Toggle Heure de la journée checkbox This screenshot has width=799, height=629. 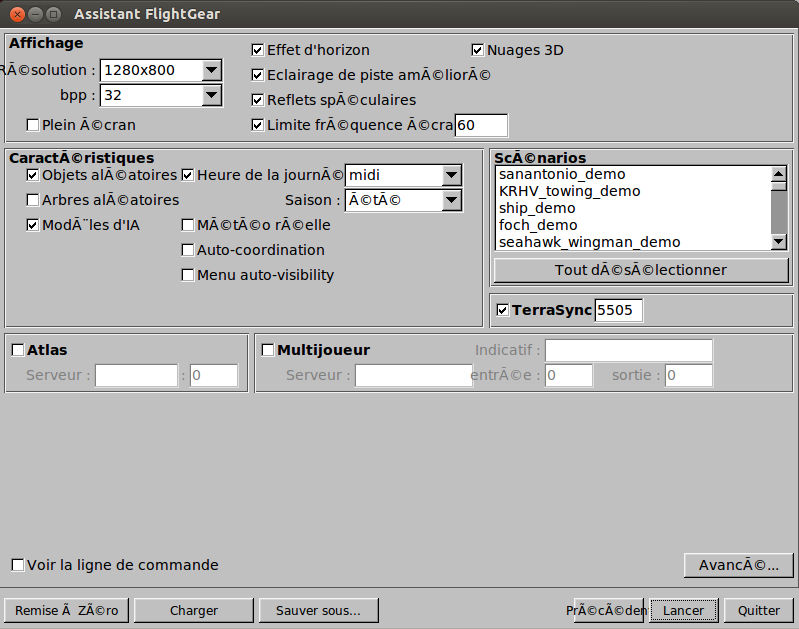click(188, 175)
